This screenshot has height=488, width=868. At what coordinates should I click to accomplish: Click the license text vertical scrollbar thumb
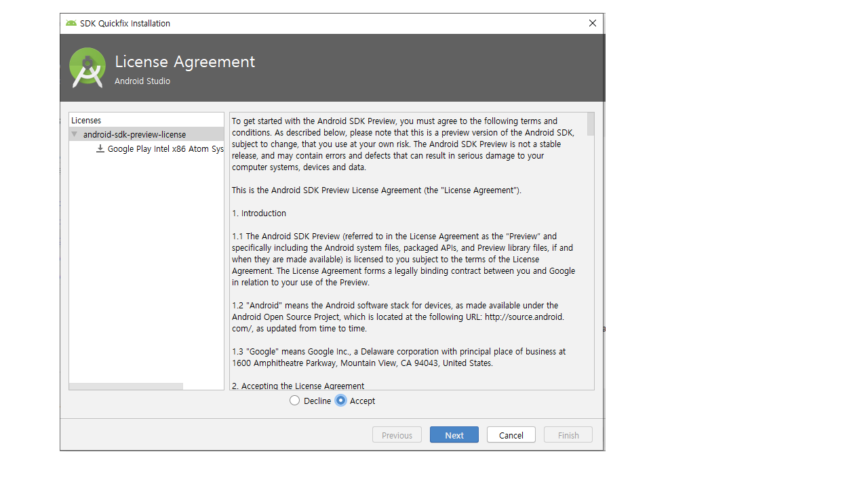590,124
